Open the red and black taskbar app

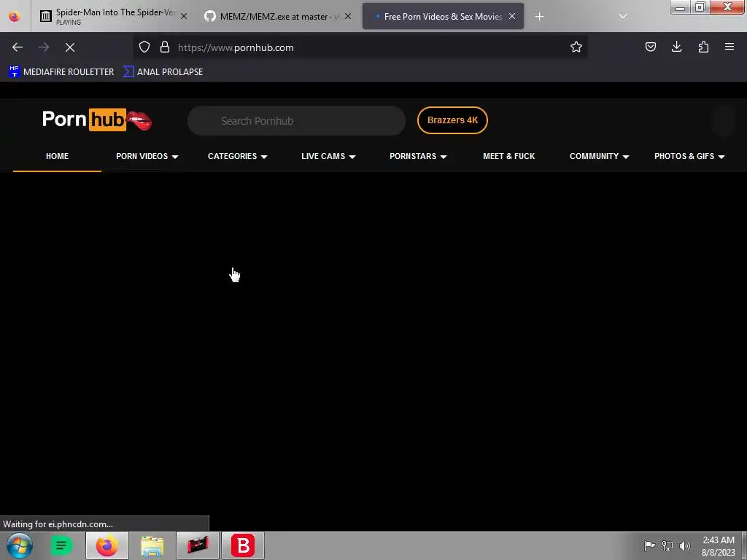pos(198,545)
